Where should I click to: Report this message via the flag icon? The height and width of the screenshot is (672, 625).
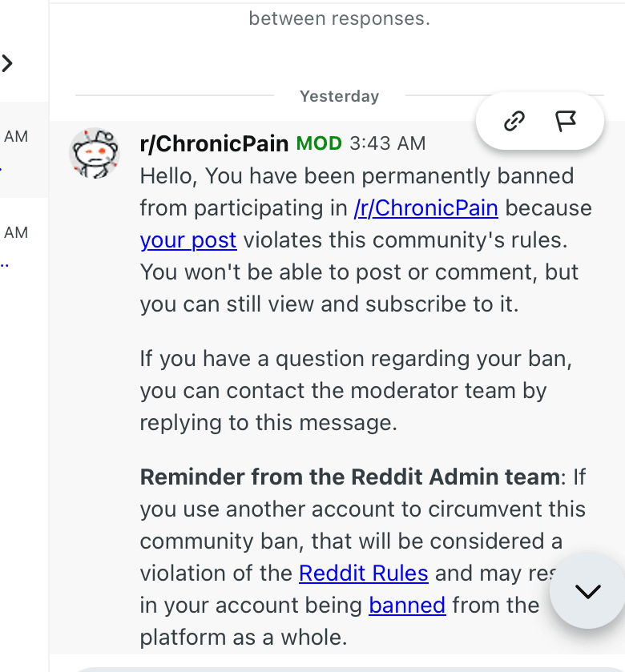567,120
